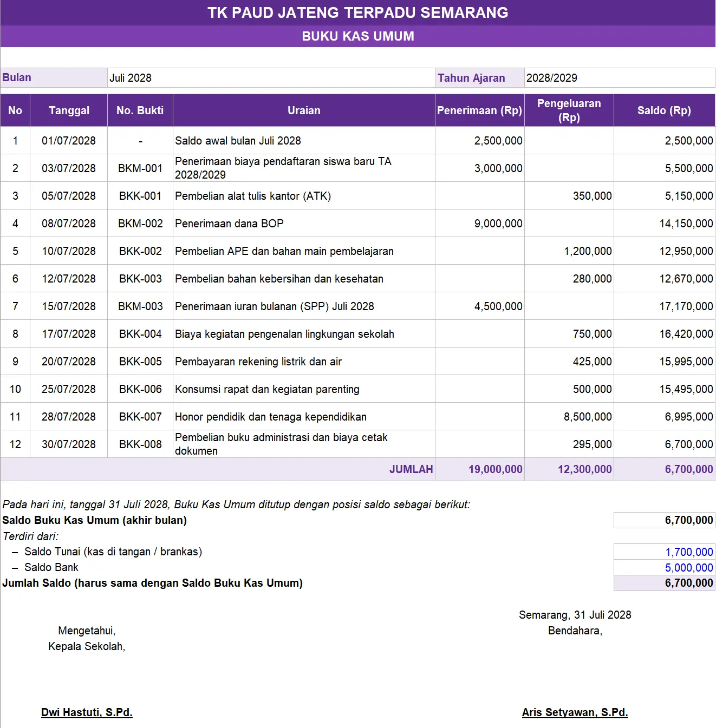The width and height of the screenshot is (716, 728).
Task: Click 'Saldo Buku Kas Umum (akhir bulan)' label
Action: (95, 520)
